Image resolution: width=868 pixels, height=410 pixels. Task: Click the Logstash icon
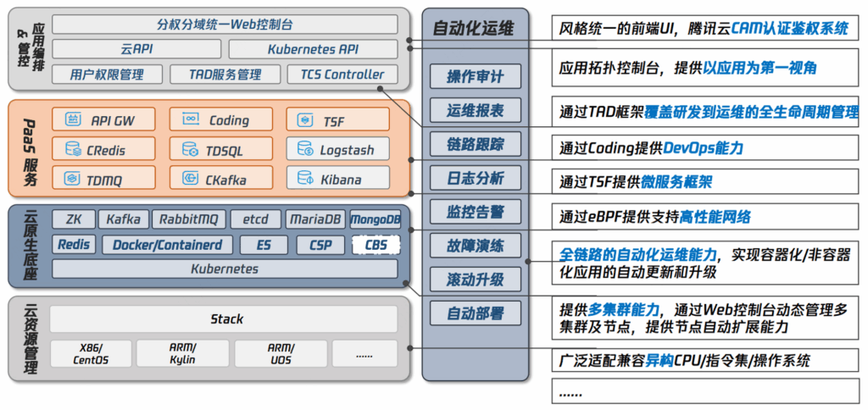click(x=305, y=149)
